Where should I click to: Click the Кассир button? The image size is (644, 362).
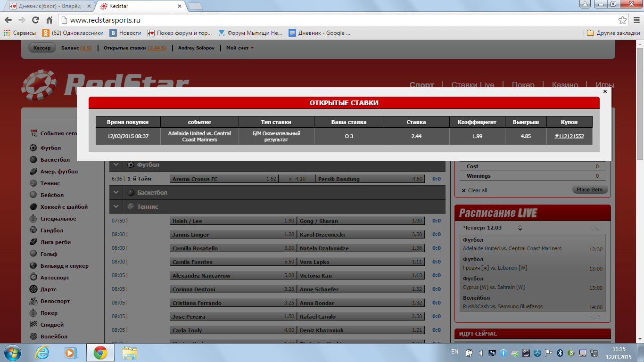[42, 48]
